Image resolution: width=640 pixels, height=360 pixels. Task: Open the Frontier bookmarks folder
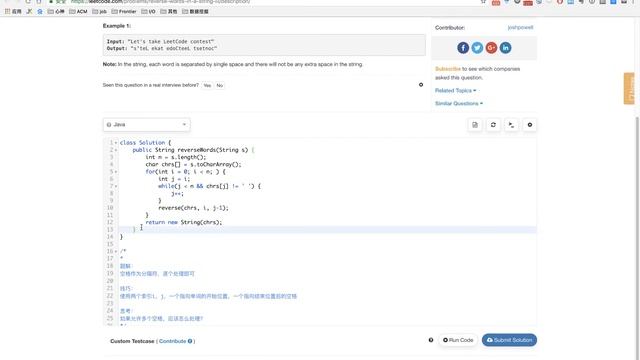[124, 11]
